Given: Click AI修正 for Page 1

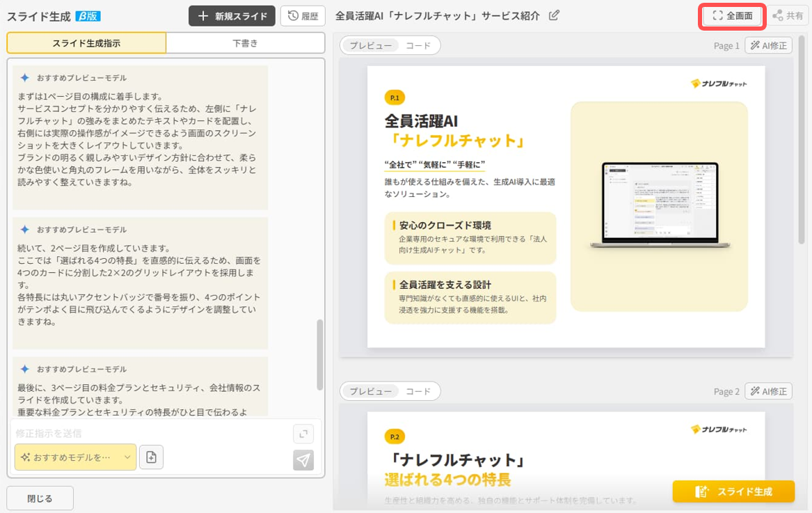Looking at the screenshot, I should (x=768, y=46).
